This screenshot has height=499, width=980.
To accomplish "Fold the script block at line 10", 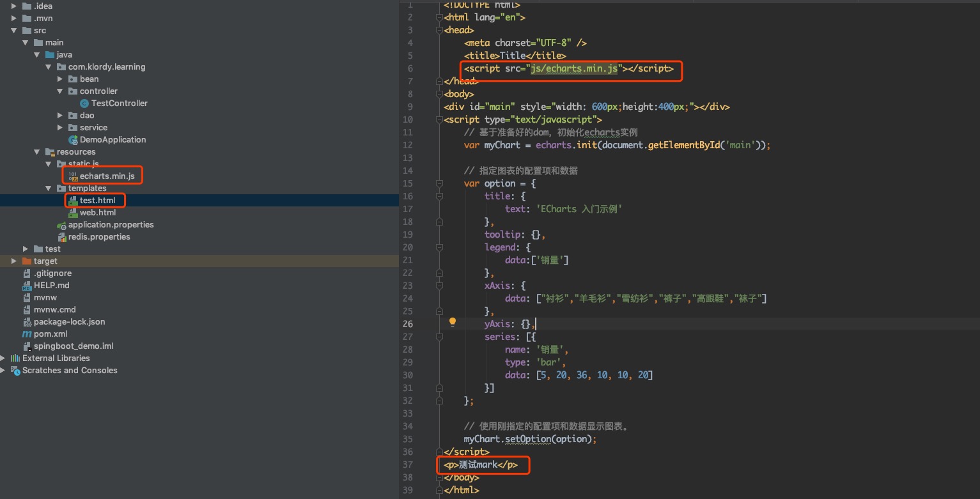I will tap(439, 119).
